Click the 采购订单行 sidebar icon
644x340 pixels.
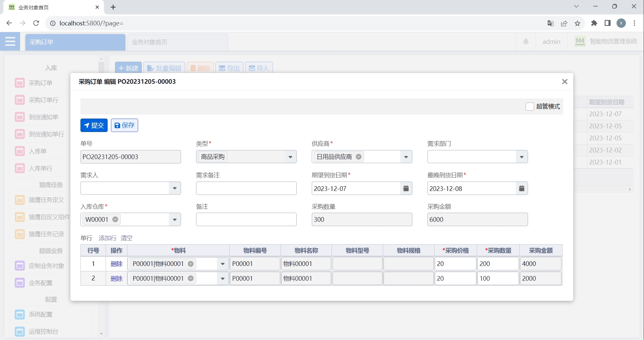coord(20,100)
